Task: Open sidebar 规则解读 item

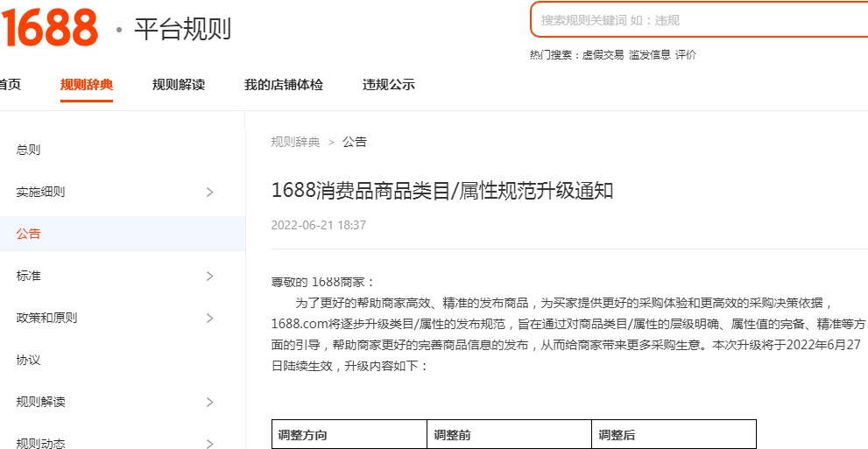Action: tap(40, 402)
